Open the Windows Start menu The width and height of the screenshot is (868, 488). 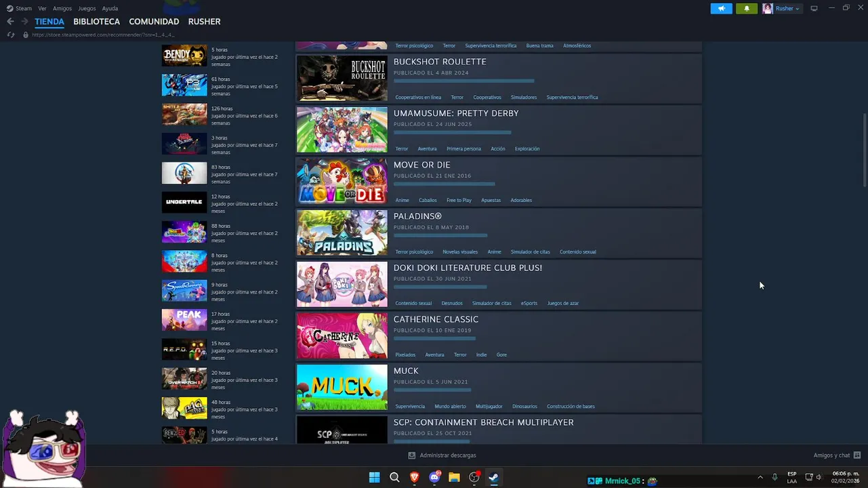pos(374,478)
